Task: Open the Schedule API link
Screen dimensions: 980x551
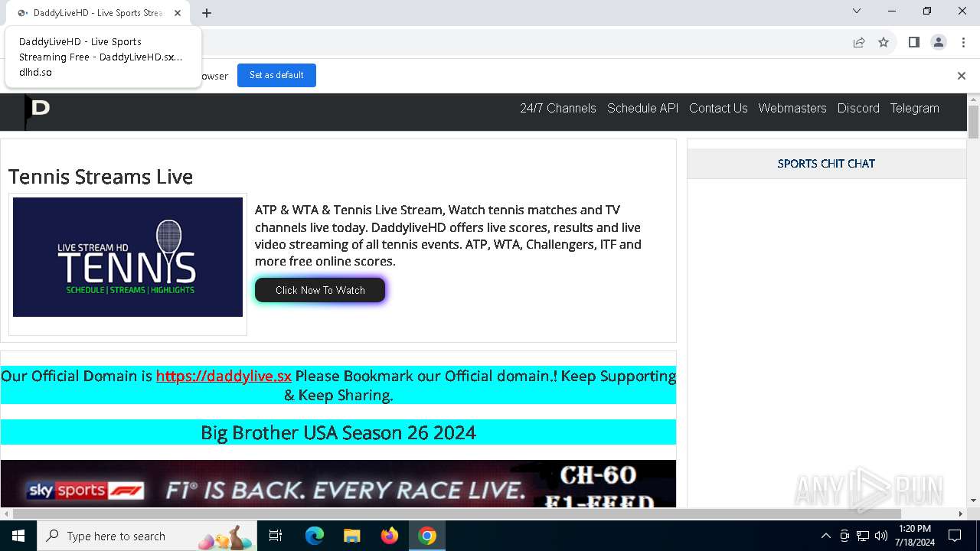Action: point(643,108)
